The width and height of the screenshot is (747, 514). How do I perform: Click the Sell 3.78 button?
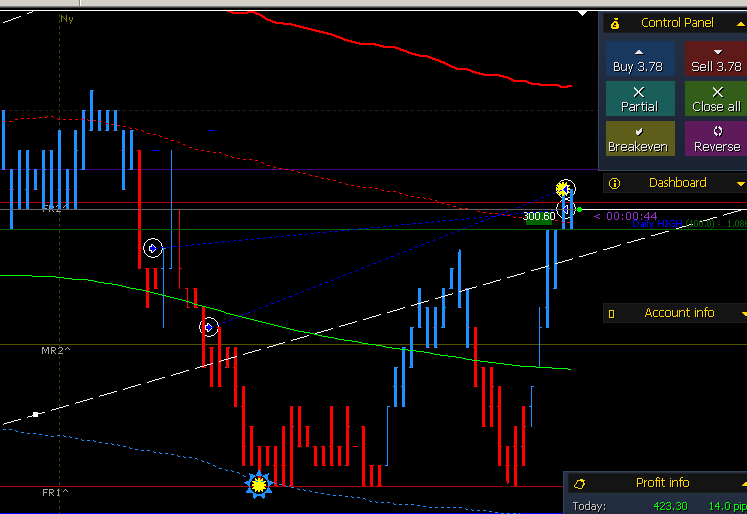point(716,59)
